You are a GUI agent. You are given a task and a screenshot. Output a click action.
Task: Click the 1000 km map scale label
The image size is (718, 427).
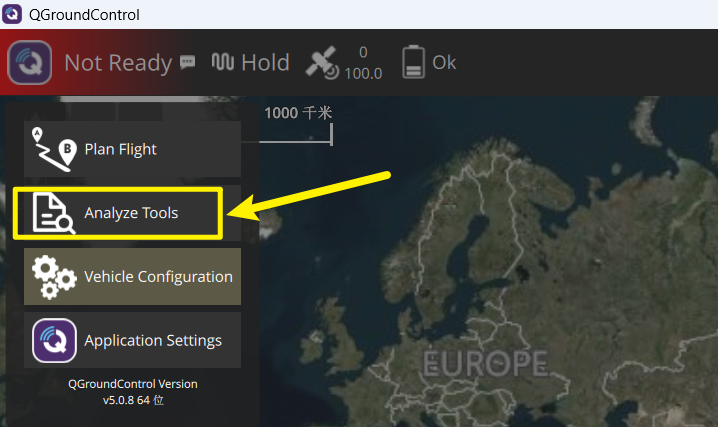tap(298, 113)
